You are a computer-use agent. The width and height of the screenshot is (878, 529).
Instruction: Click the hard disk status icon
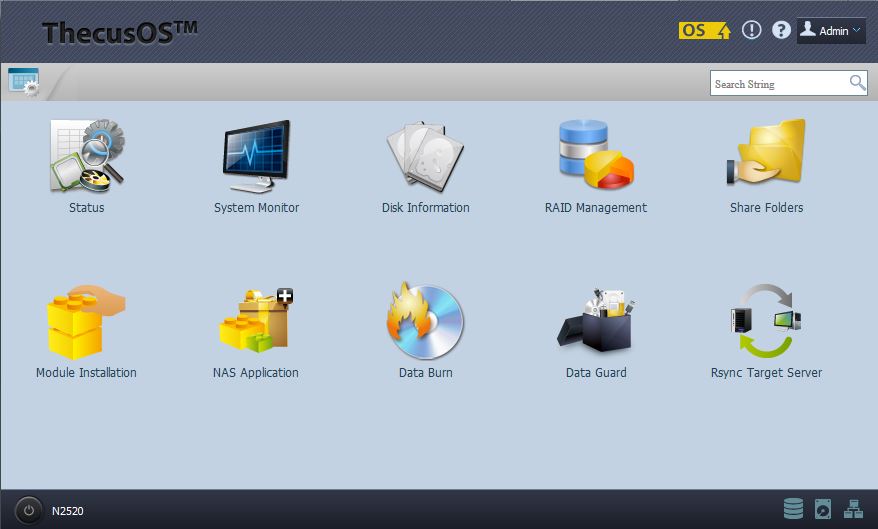[x=823, y=509]
